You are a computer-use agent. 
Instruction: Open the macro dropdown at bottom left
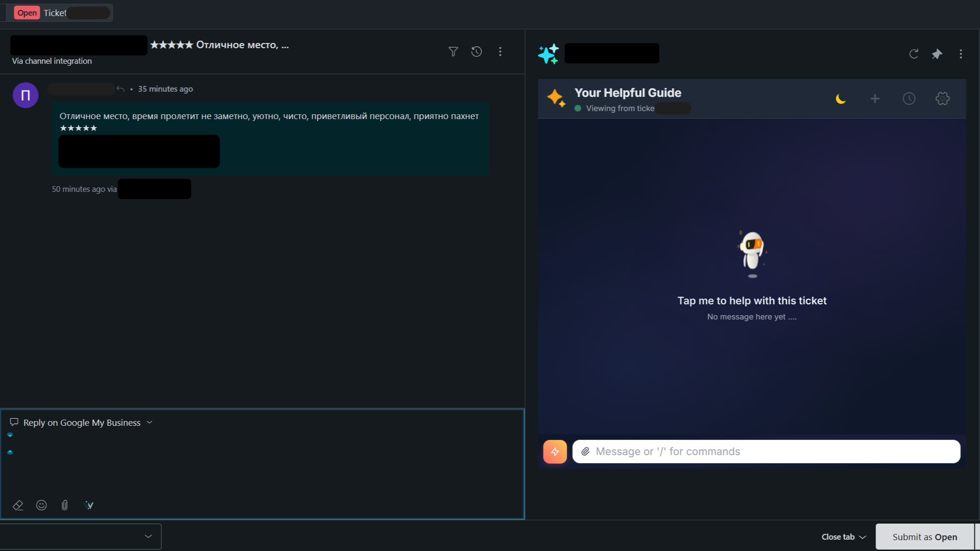click(x=80, y=536)
